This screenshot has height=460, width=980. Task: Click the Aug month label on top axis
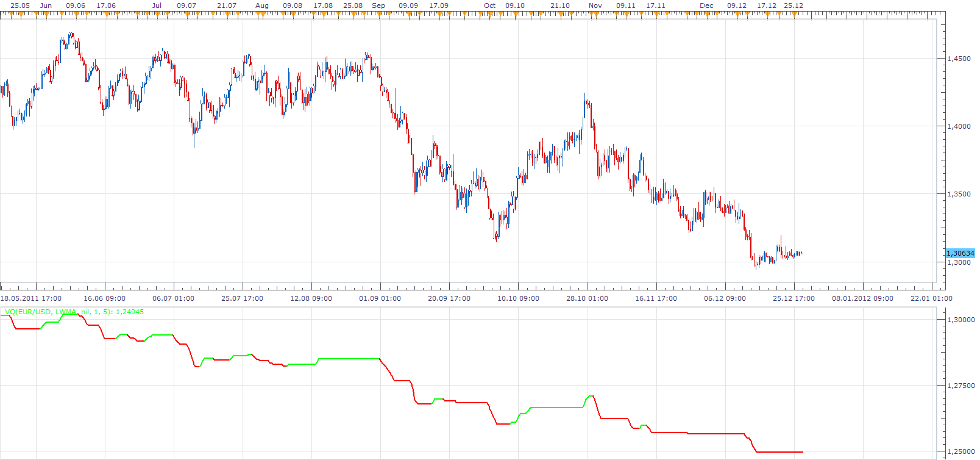tap(262, 5)
